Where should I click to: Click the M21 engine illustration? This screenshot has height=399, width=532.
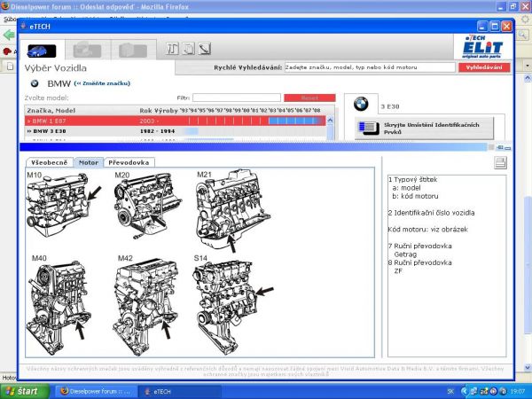(x=233, y=210)
